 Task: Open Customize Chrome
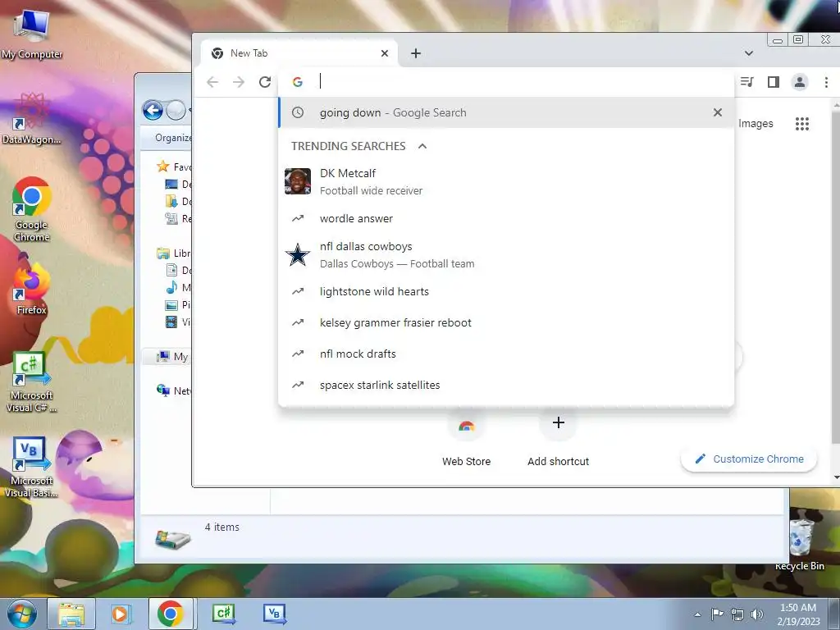tap(749, 459)
